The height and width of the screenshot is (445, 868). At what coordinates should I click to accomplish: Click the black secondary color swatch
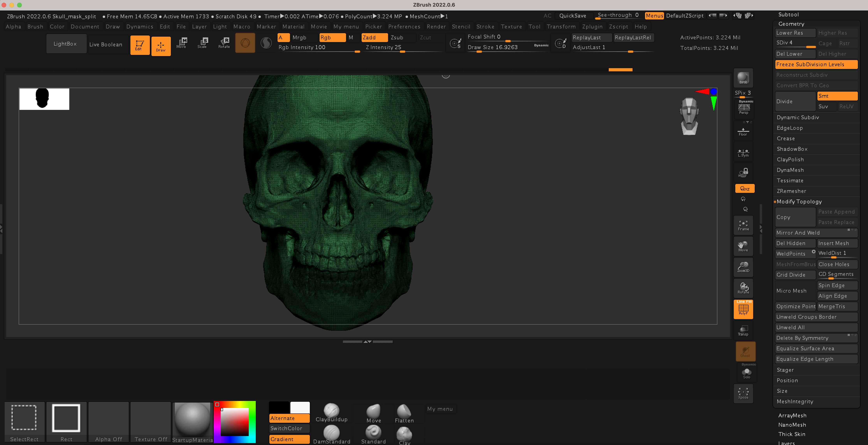click(279, 407)
